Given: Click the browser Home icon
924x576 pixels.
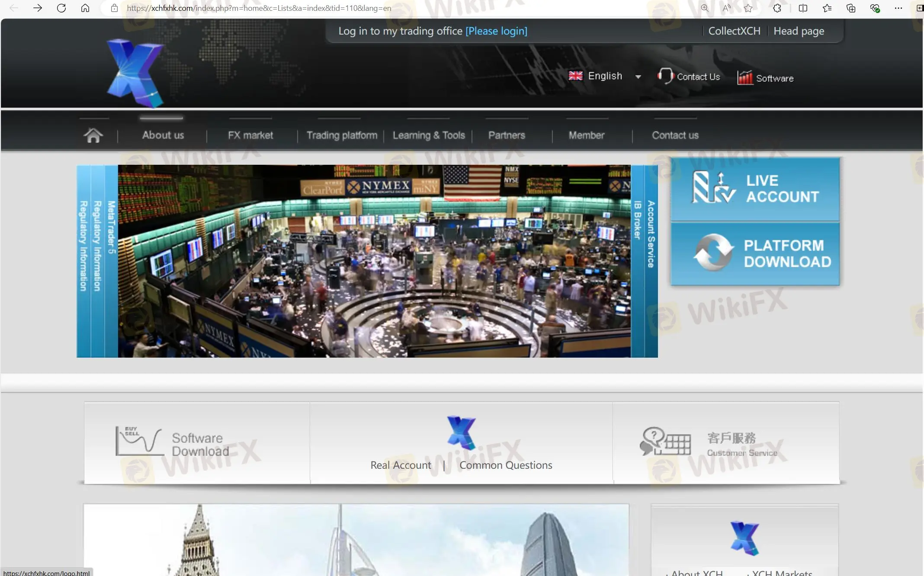Looking at the screenshot, I should coord(85,8).
